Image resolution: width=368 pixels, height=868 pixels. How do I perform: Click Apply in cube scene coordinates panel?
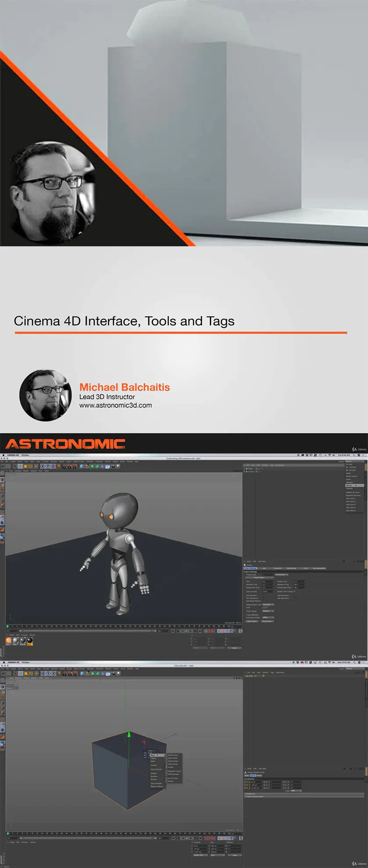[x=235, y=855]
